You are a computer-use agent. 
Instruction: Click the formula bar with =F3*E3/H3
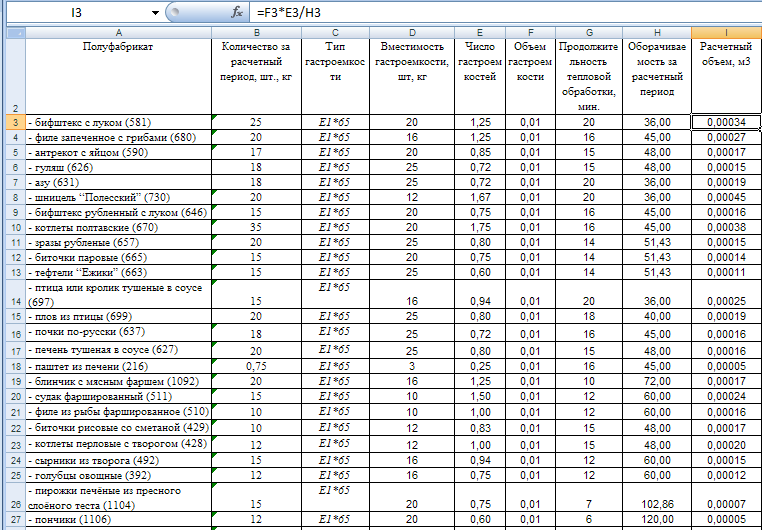[505, 13]
